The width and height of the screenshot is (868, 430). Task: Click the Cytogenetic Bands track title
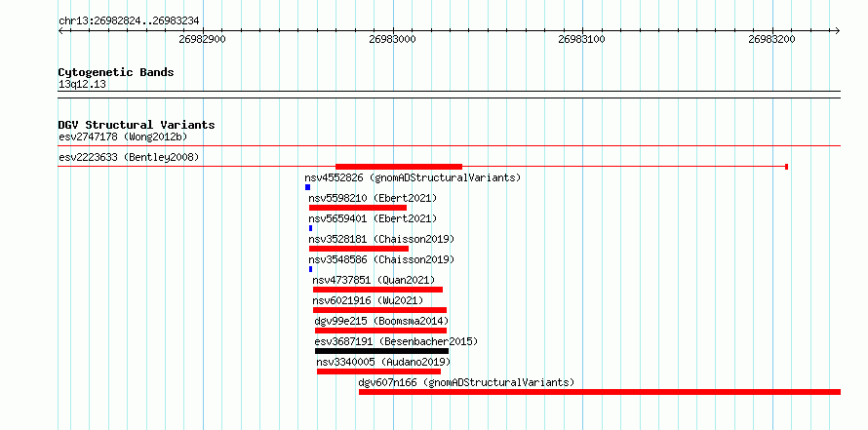point(116,72)
